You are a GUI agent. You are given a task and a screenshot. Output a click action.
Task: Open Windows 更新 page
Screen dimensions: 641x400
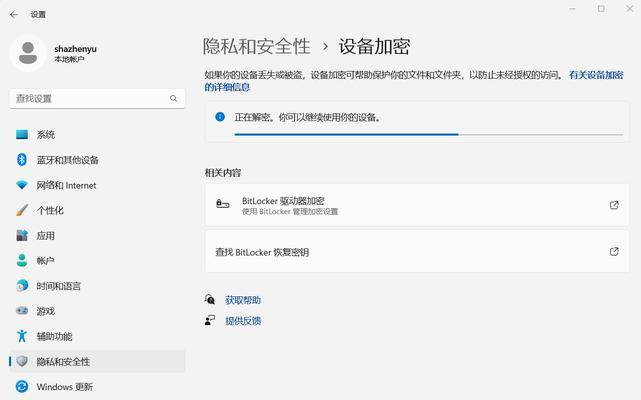pyautogui.click(x=97, y=387)
